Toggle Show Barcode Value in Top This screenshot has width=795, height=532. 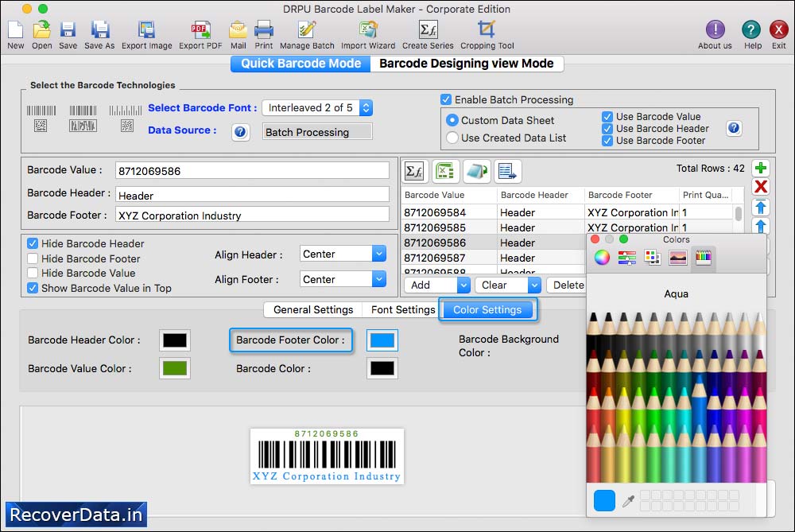tap(33, 288)
